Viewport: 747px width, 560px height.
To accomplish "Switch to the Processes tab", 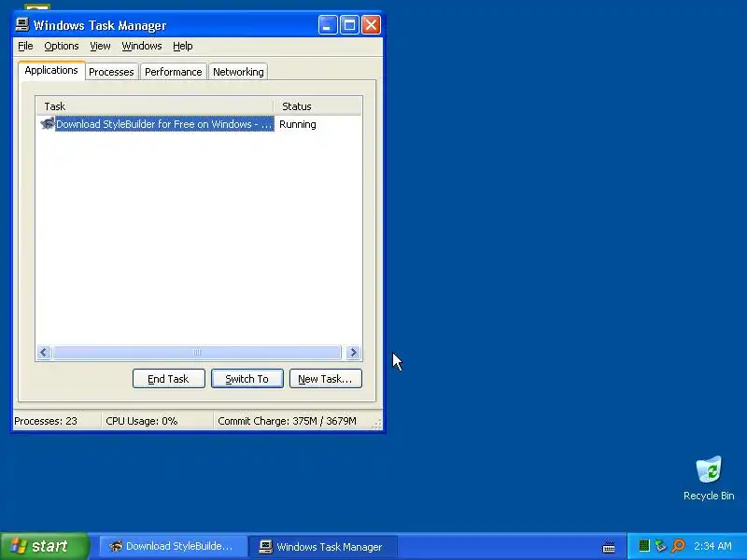I will 111,72.
